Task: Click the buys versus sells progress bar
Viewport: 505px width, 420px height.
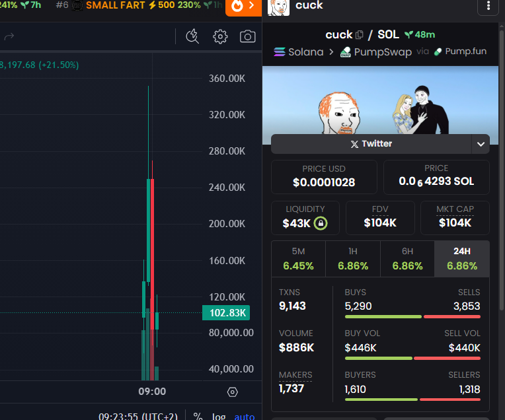Action: pyautogui.click(x=412, y=317)
